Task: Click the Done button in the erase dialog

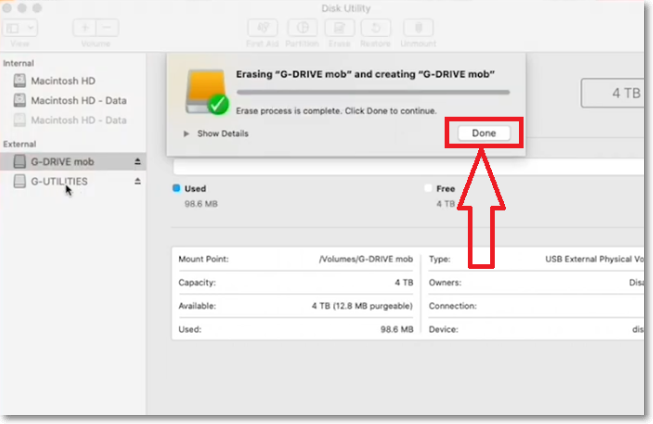Action: pyautogui.click(x=484, y=133)
